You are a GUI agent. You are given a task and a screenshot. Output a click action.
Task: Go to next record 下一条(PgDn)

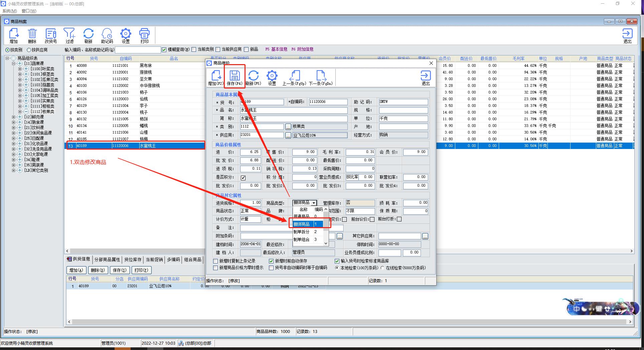coord(321,78)
